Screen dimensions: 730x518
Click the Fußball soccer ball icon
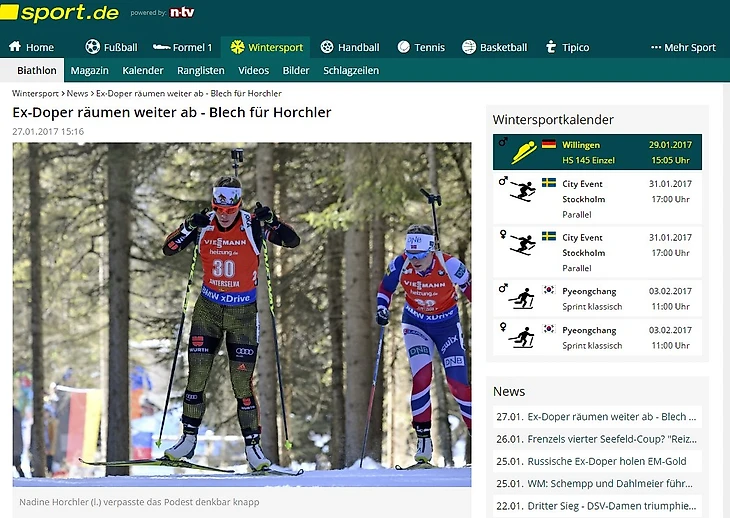(x=93, y=47)
